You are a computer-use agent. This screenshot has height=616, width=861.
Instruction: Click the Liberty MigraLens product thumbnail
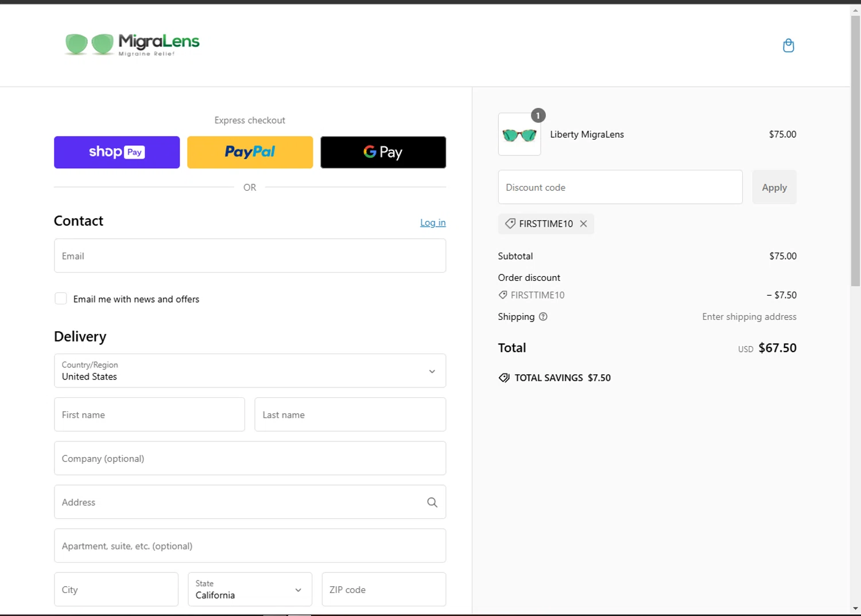(x=519, y=134)
